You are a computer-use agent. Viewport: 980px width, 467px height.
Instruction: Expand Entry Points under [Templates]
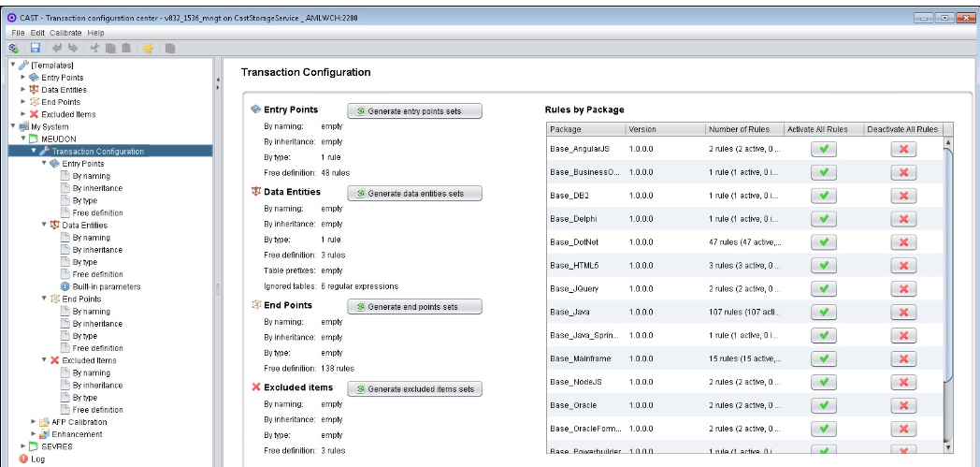[x=23, y=77]
